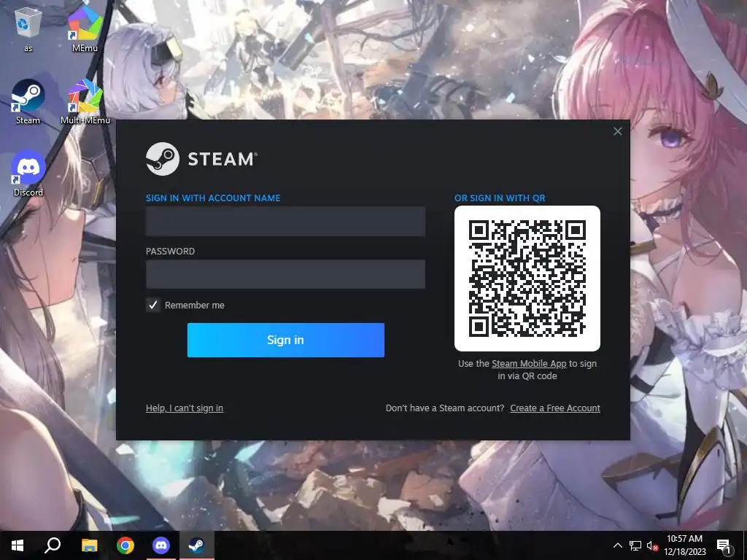Select the Steam desktop shortcut
This screenshot has width=747, height=560.
point(28,102)
